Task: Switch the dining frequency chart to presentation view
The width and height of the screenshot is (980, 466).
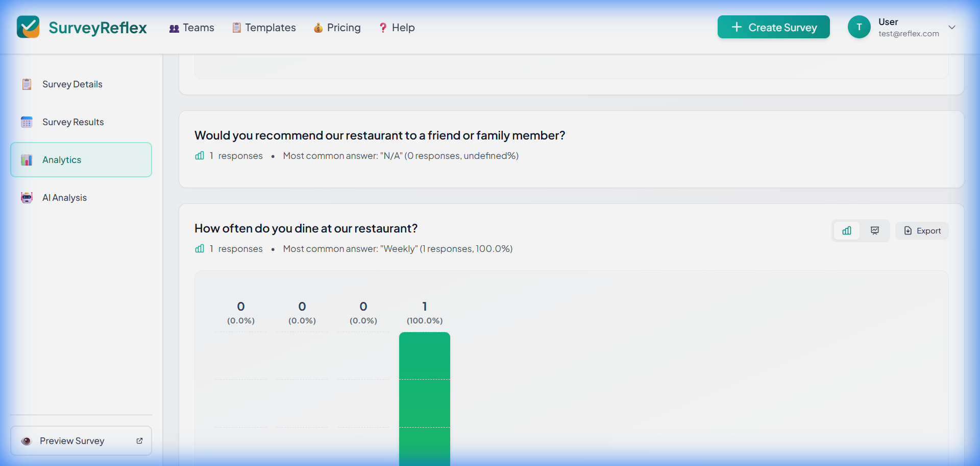Action: (x=874, y=230)
